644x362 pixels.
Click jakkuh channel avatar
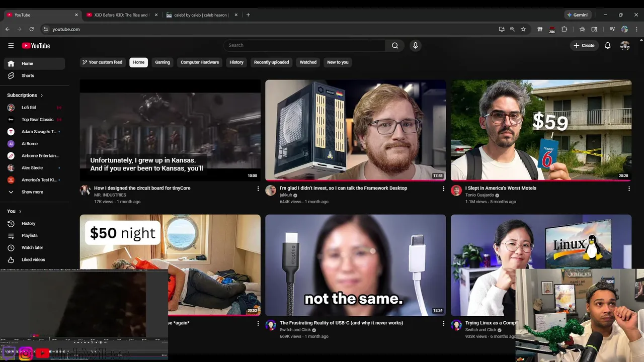pos(271,190)
